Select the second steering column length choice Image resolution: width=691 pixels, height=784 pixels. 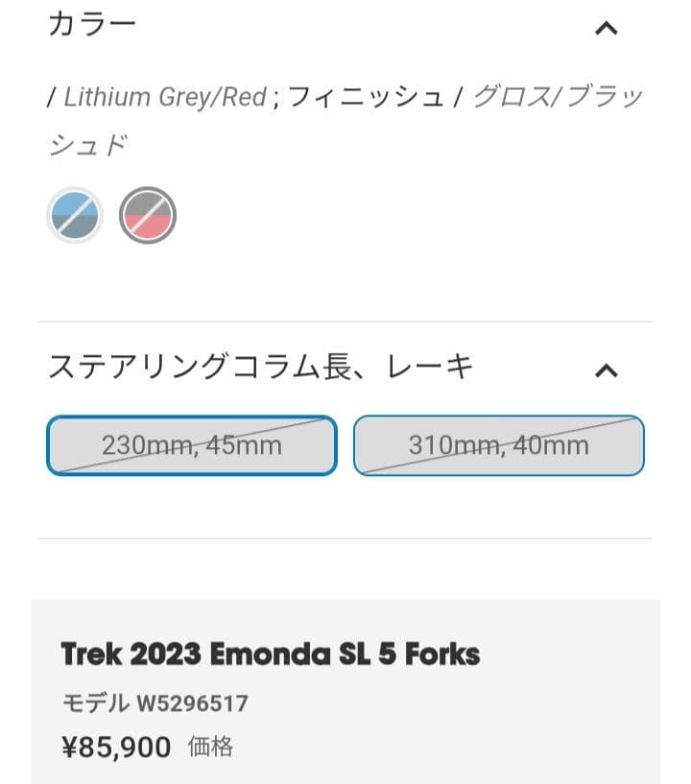tap(499, 444)
